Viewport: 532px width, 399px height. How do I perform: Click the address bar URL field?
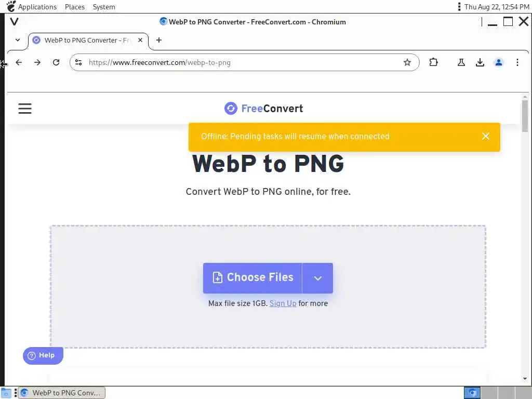(244, 62)
